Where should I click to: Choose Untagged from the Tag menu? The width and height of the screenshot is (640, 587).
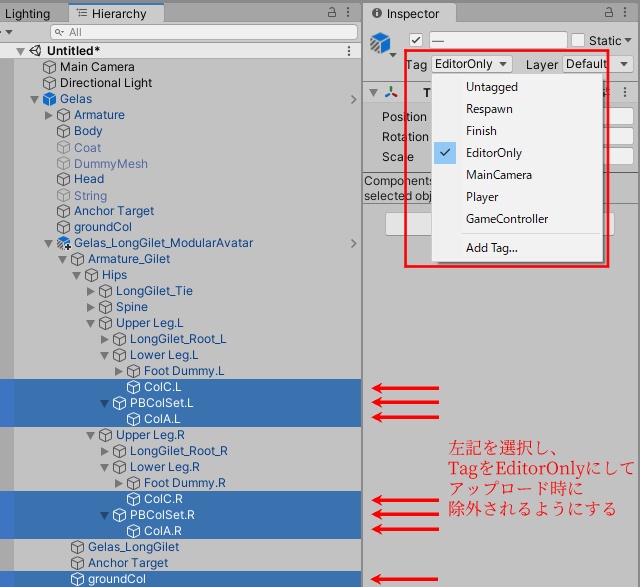coord(517,87)
